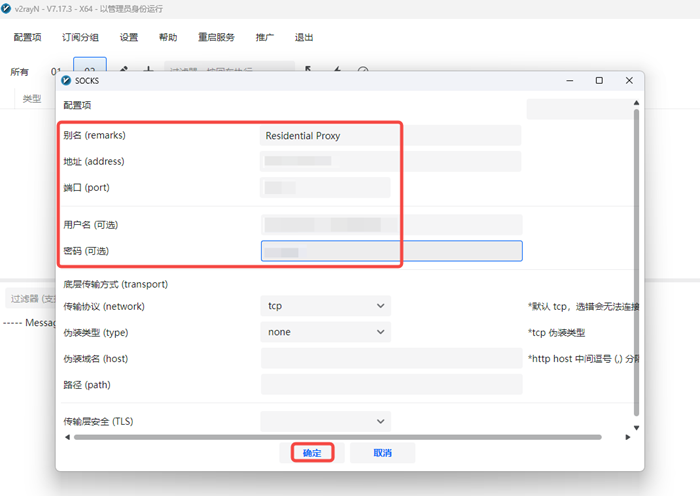Click the SOCKS title text in dialog
700x496 pixels.
tap(87, 81)
